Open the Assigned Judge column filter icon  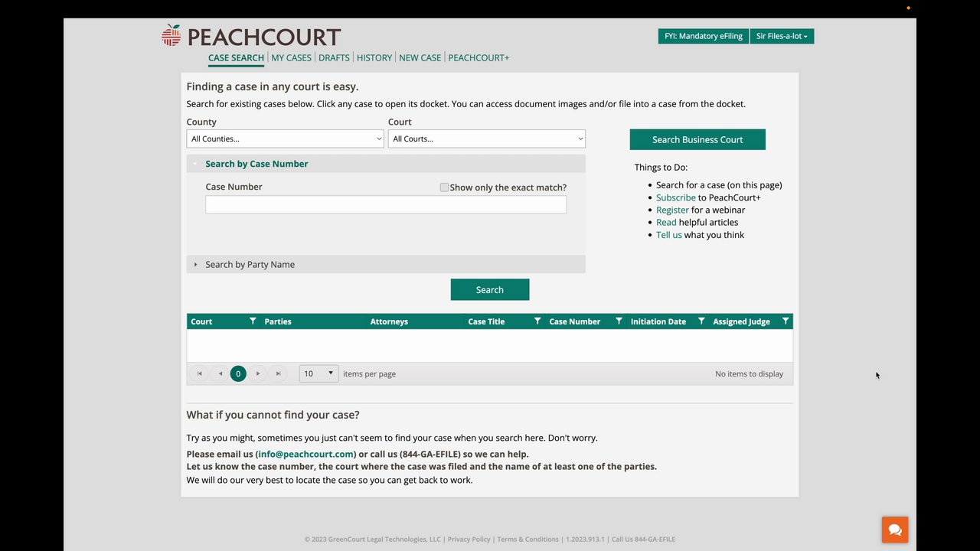pyautogui.click(x=786, y=321)
